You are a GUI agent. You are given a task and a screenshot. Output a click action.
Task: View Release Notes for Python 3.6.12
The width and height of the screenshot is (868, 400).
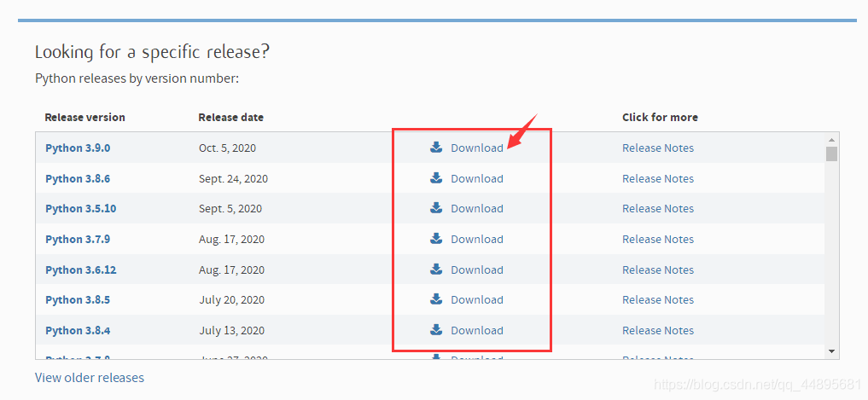(658, 270)
